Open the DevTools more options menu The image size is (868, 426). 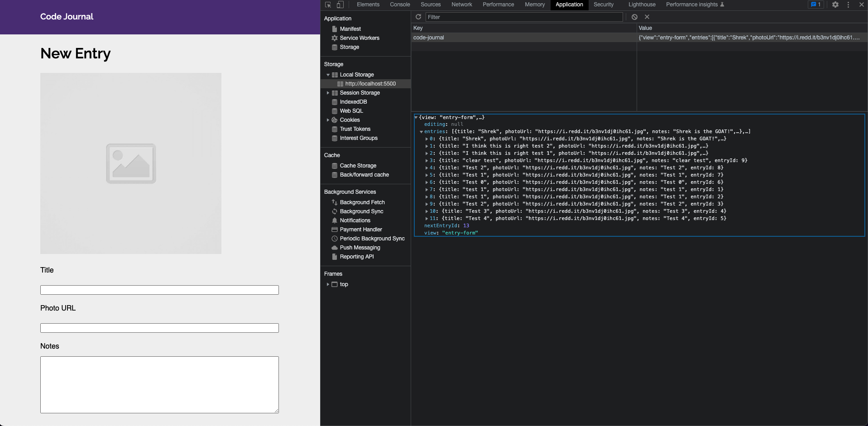point(848,5)
